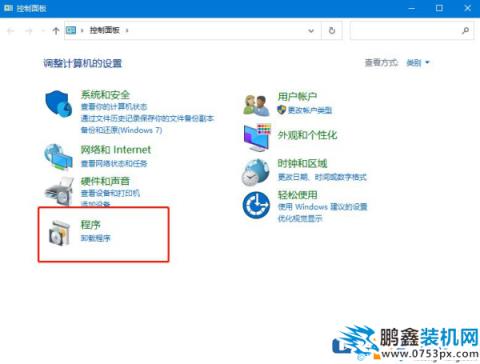Open the recent locations dropdown arrow
This screenshot has width=480, height=364.
tap(43, 31)
